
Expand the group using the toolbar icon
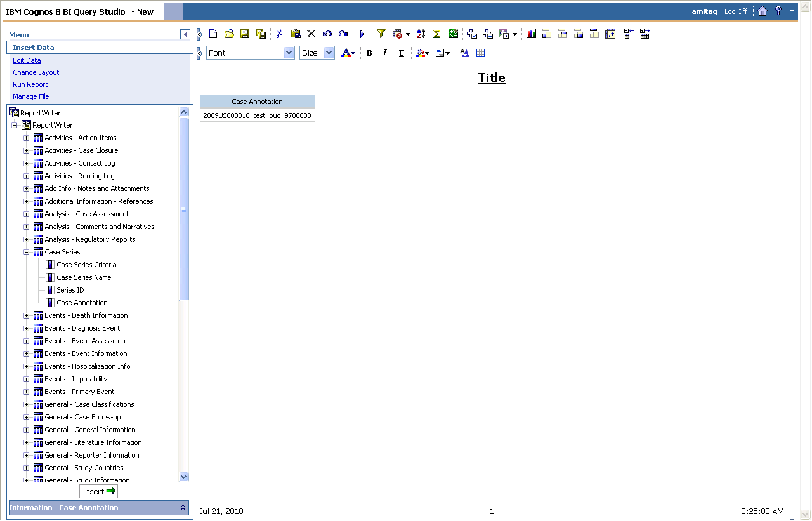click(645, 34)
